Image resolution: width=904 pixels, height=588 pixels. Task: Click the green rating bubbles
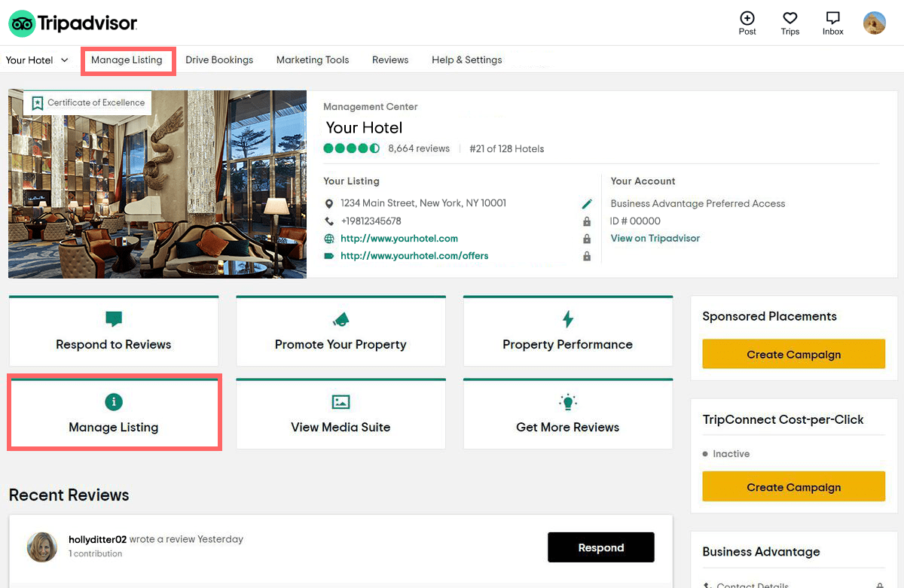tap(352, 148)
